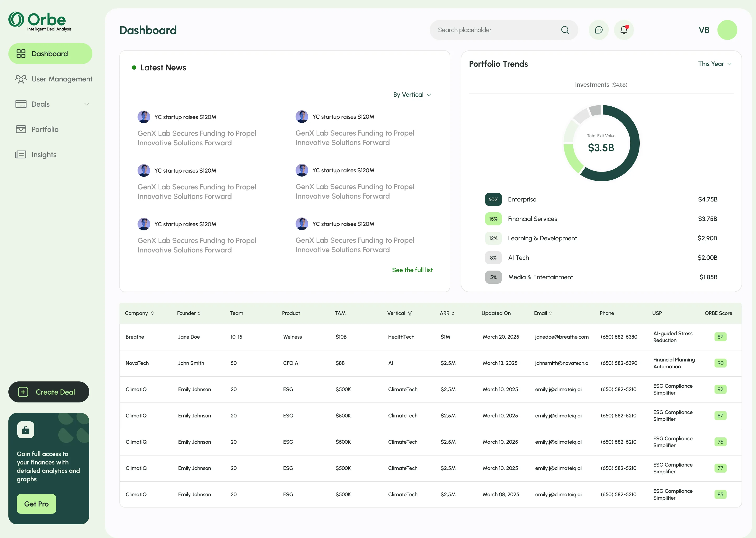The height and width of the screenshot is (538, 756).
Task: Click the ORBE score 92 badge
Action: (720, 389)
